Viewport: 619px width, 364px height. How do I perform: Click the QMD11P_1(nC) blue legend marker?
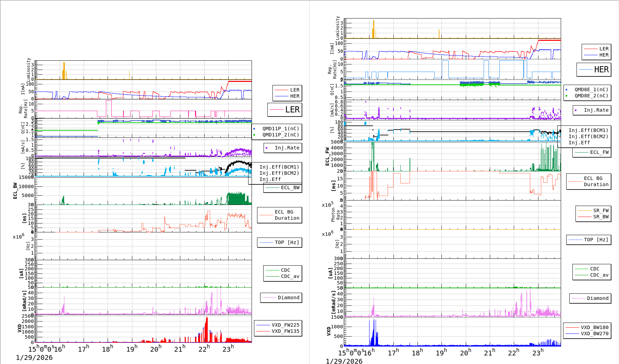254,129
